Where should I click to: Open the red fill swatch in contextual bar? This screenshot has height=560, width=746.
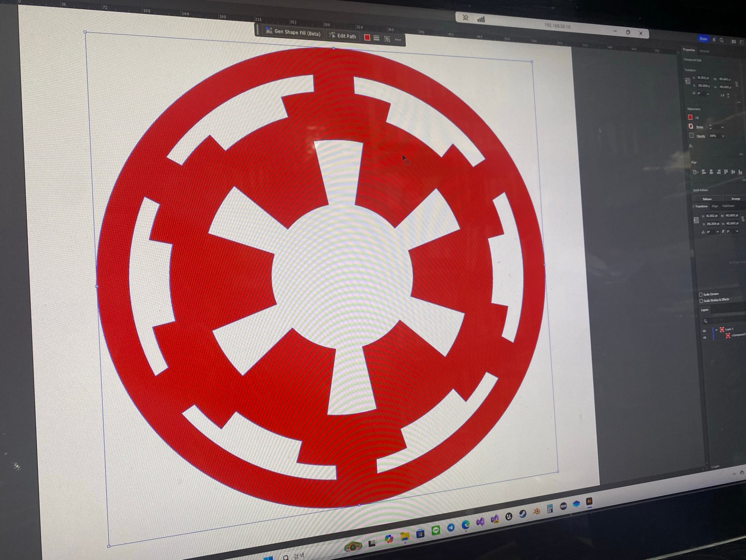coord(367,37)
